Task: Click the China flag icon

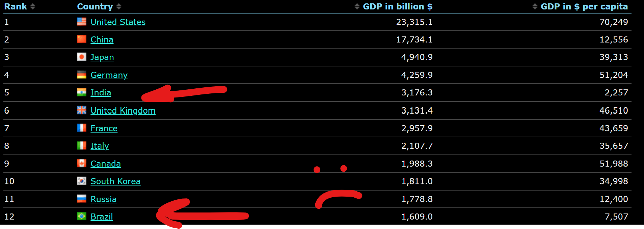Action: [81, 39]
